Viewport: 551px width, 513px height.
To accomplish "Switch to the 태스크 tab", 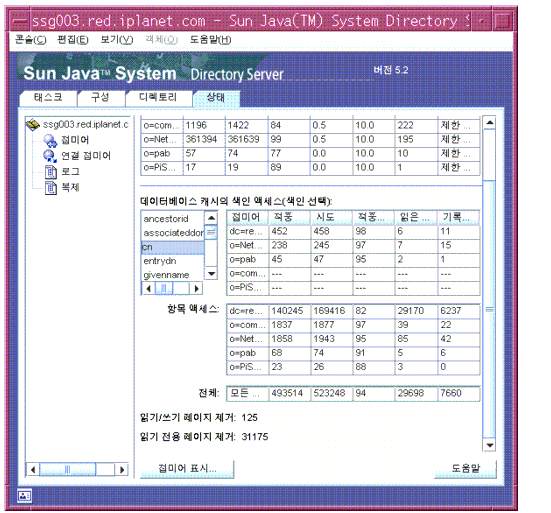I will click(x=48, y=98).
